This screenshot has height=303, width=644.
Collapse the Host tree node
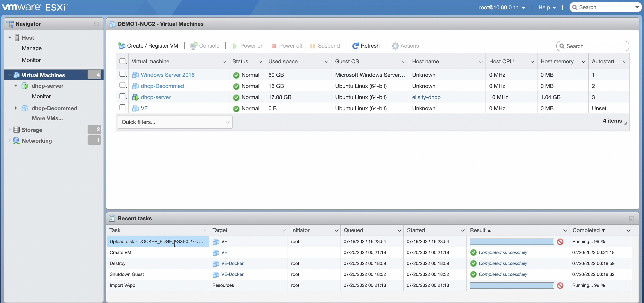10,38
